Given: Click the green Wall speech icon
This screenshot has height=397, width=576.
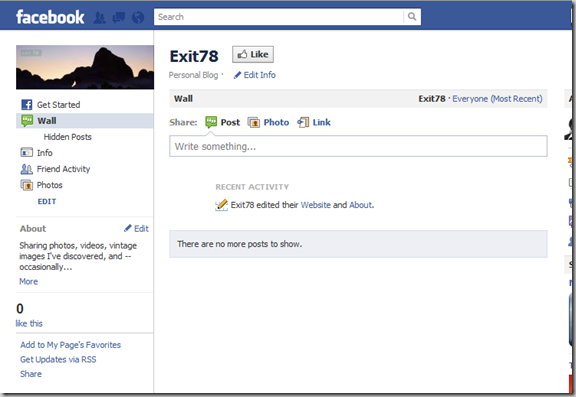Looking at the screenshot, I should coord(26,121).
